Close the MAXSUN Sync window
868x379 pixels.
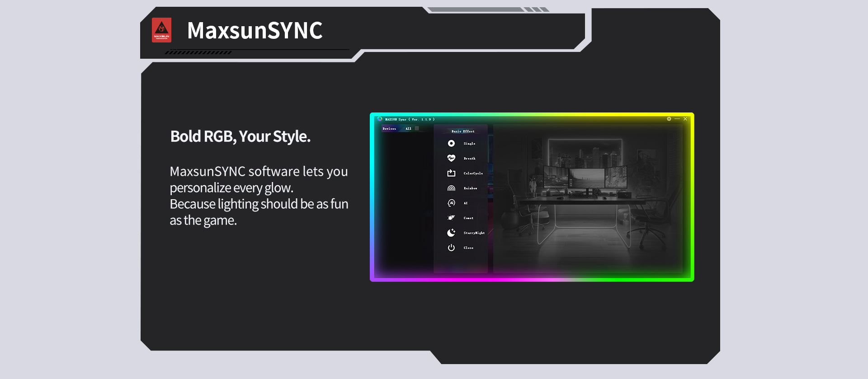coord(685,119)
